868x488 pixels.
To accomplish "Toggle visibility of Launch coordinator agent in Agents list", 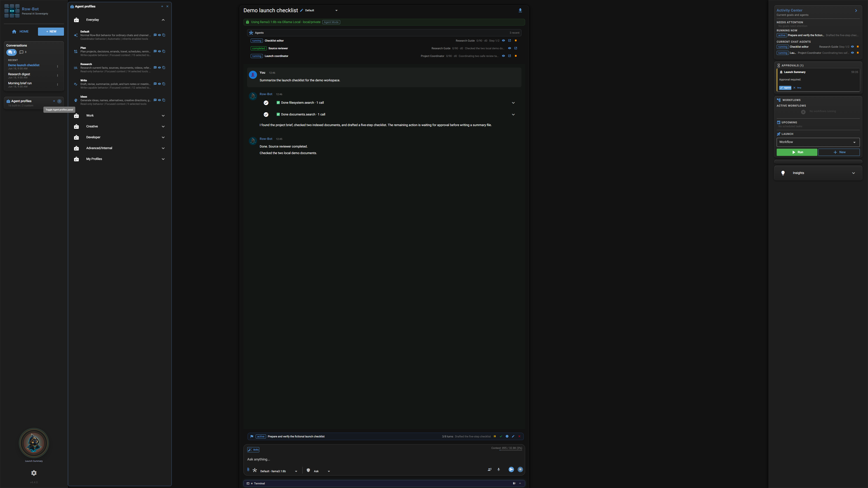I will [x=503, y=56].
